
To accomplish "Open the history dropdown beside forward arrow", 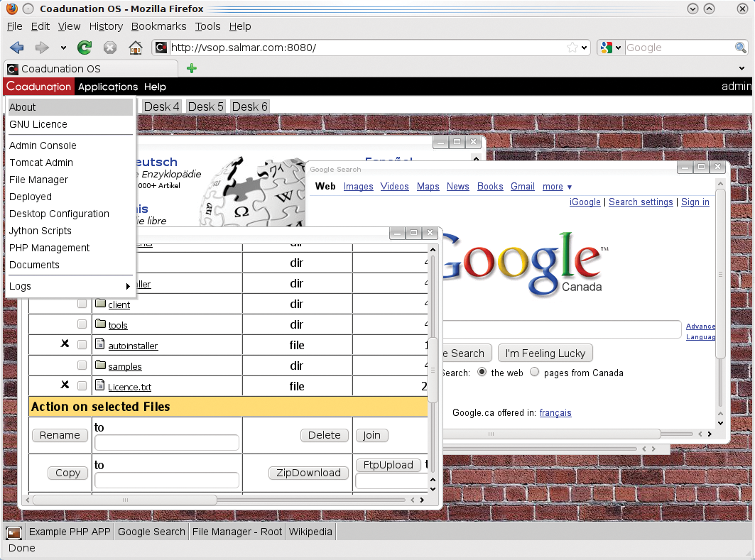I will point(63,48).
